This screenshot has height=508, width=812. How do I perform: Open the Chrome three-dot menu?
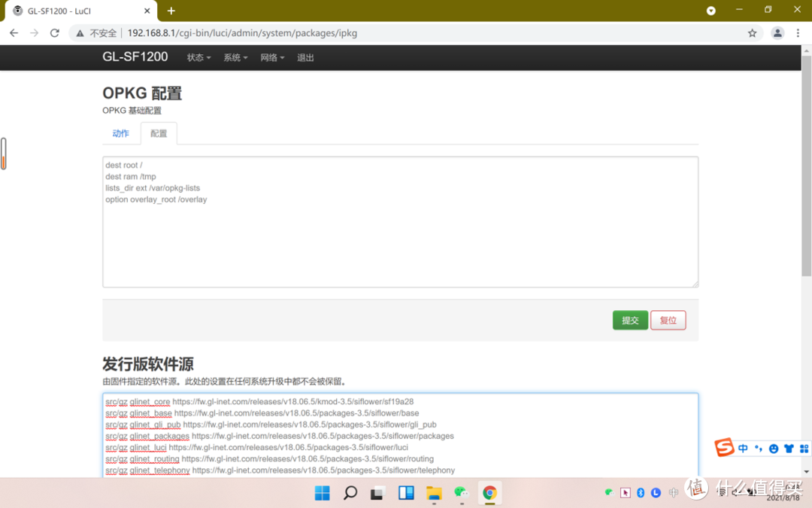tap(798, 33)
